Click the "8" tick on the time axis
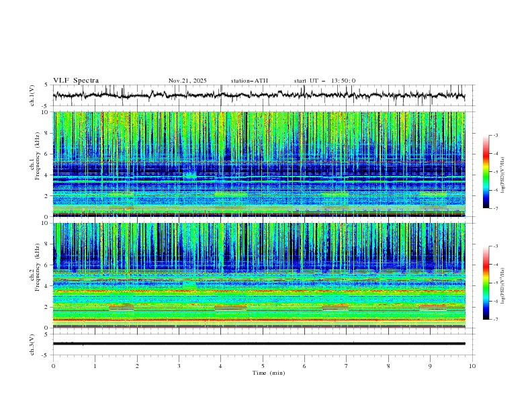The image size is (532, 411). pyautogui.click(x=388, y=366)
